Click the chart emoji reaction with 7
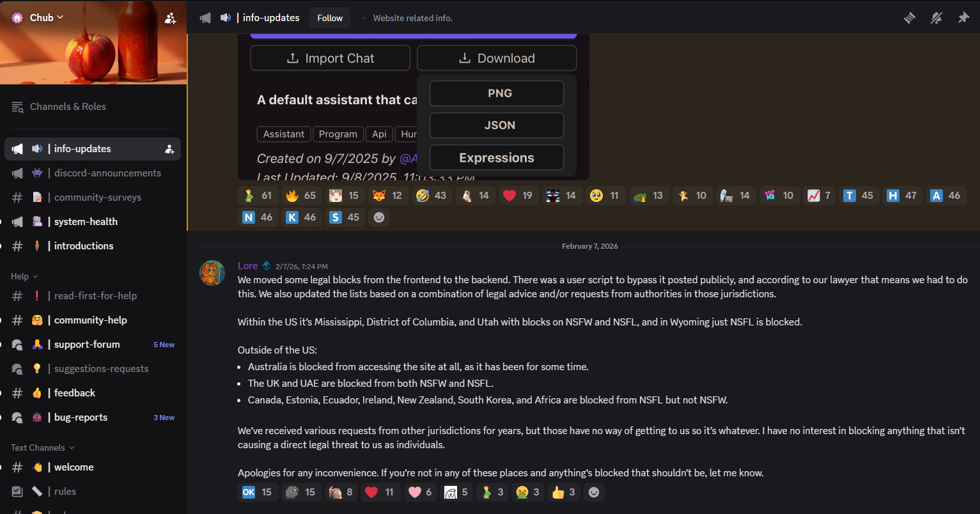Viewport: 980px width, 514px height. point(820,196)
